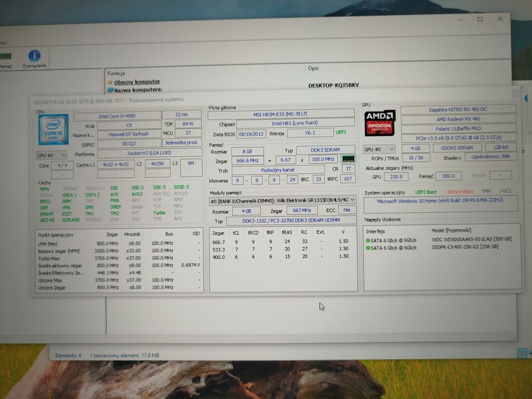
Task: Click the Opis column header
Action: click(313, 68)
